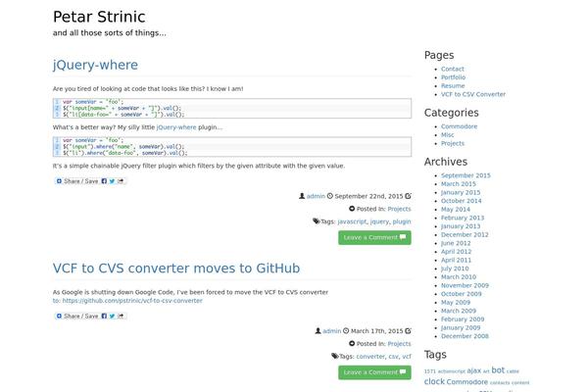Screen dimensions: 588x392
Task: Click edit icon beside September 22nd, 2015
Action: pyautogui.click(x=408, y=196)
